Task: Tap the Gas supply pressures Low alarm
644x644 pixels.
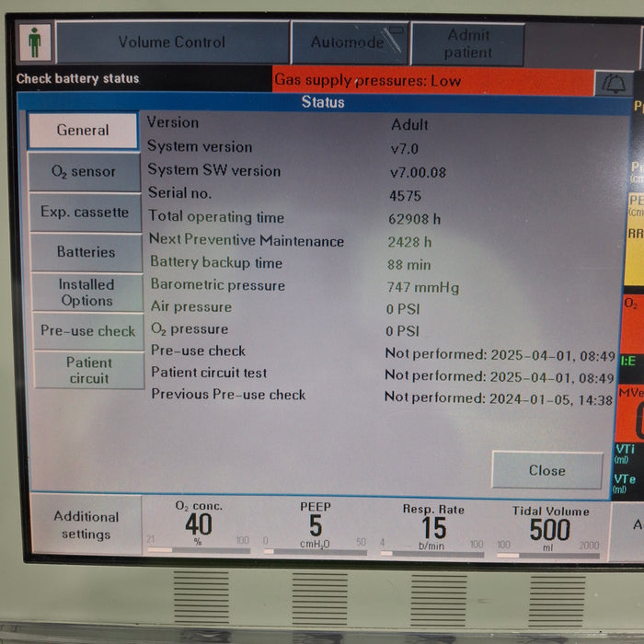Action: (x=433, y=81)
